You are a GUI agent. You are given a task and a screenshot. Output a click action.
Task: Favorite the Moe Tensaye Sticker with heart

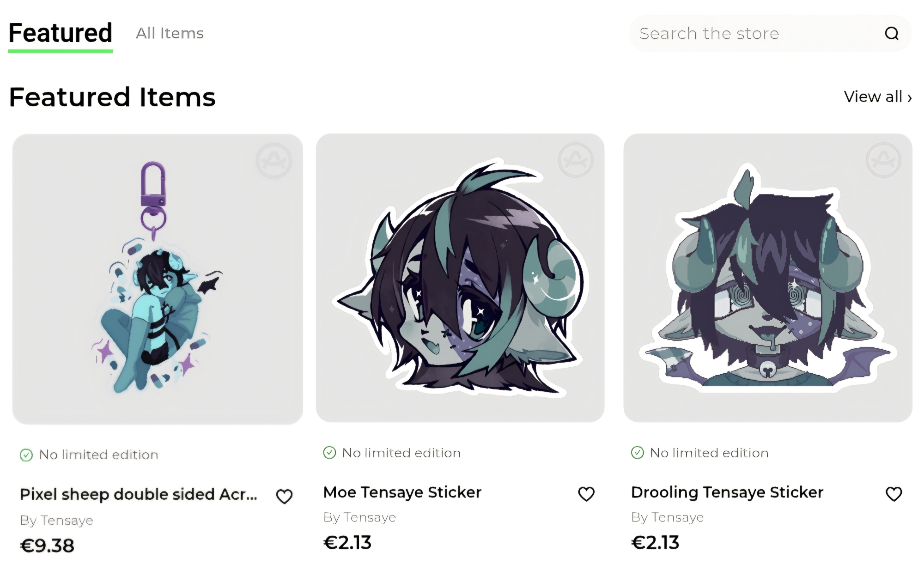pyautogui.click(x=586, y=494)
